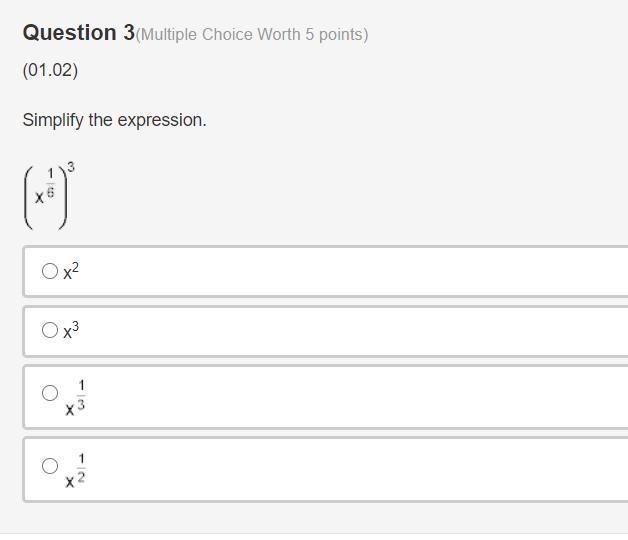Click the 'Multiple Choice Worth 5 points' text
The width and height of the screenshot is (628, 540).
252,35
